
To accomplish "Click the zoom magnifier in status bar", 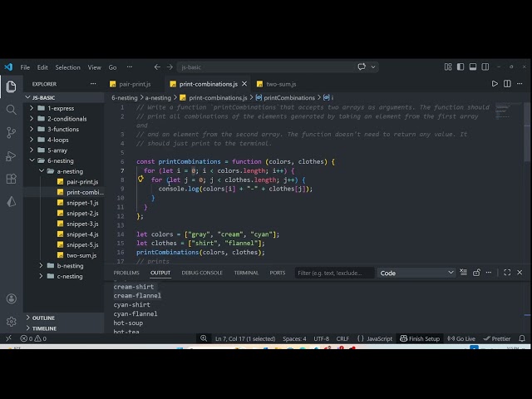I will tap(204, 338).
